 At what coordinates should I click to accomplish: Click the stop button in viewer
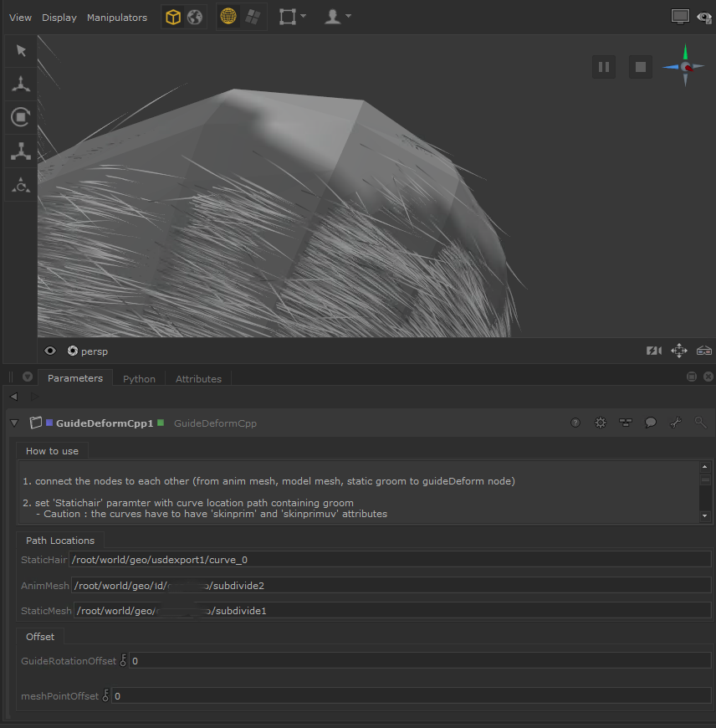[641, 67]
